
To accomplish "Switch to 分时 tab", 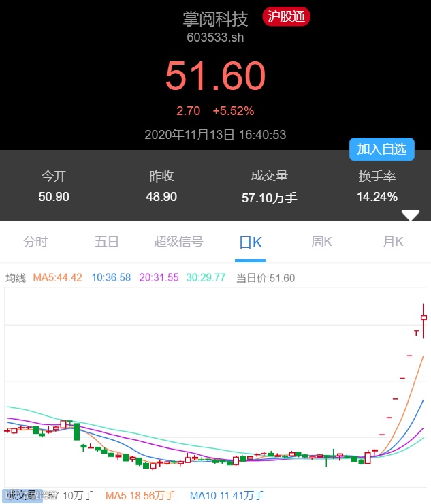I will [x=35, y=241].
